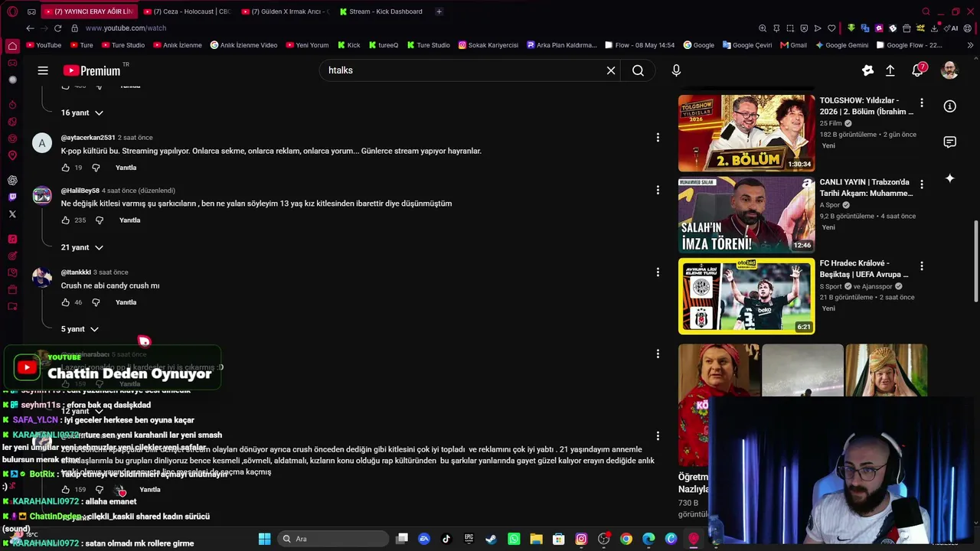Image resolution: width=980 pixels, height=551 pixels.
Task: Reload the page with the refresh icon
Action: click(57, 28)
